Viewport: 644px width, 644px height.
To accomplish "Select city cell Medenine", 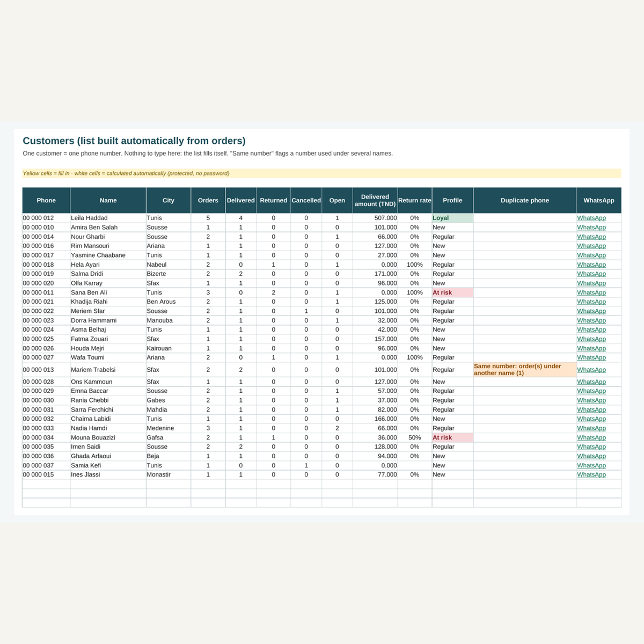I will pyautogui.click(x=169, y=428).
